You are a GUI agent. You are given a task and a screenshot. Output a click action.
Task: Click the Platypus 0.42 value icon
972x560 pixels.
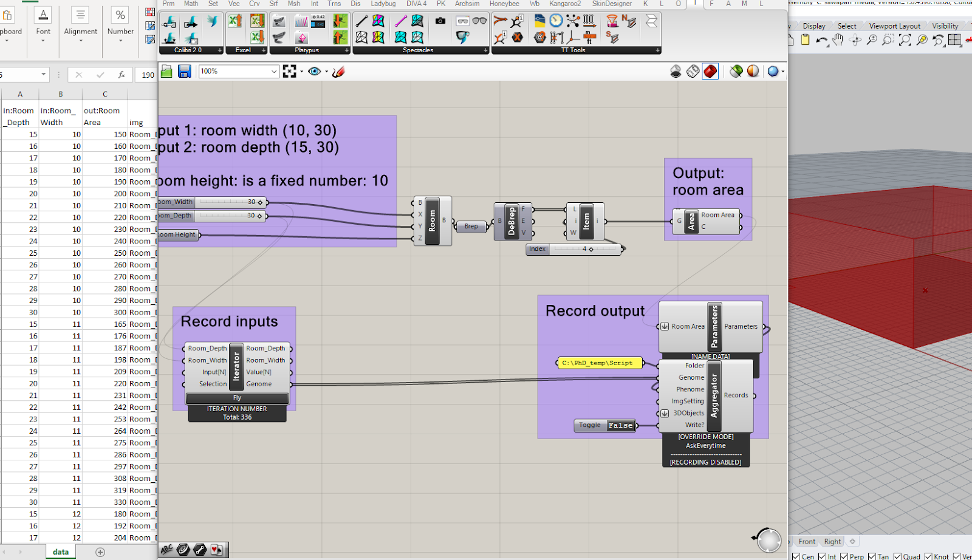318,21
